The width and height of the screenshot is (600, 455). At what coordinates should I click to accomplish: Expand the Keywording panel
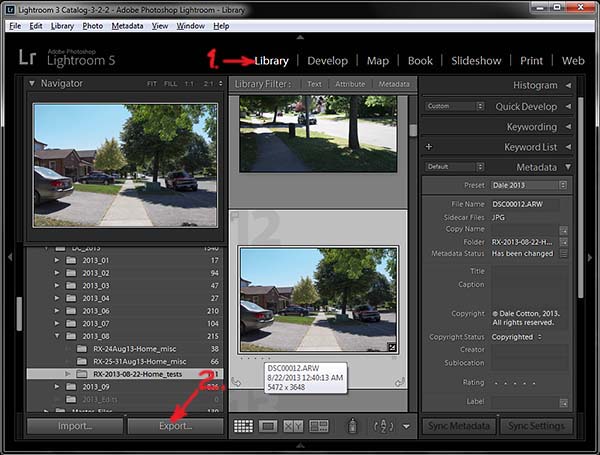(x=568, y=126)
